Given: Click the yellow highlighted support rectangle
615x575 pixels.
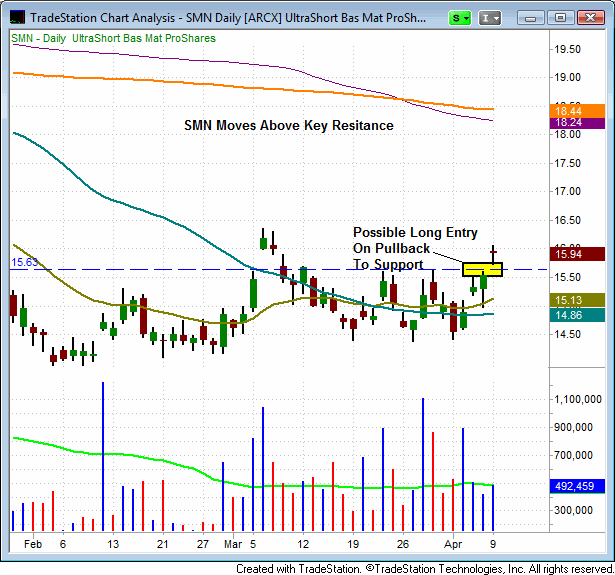Looking at the screenshot, I should coord(482,269).
